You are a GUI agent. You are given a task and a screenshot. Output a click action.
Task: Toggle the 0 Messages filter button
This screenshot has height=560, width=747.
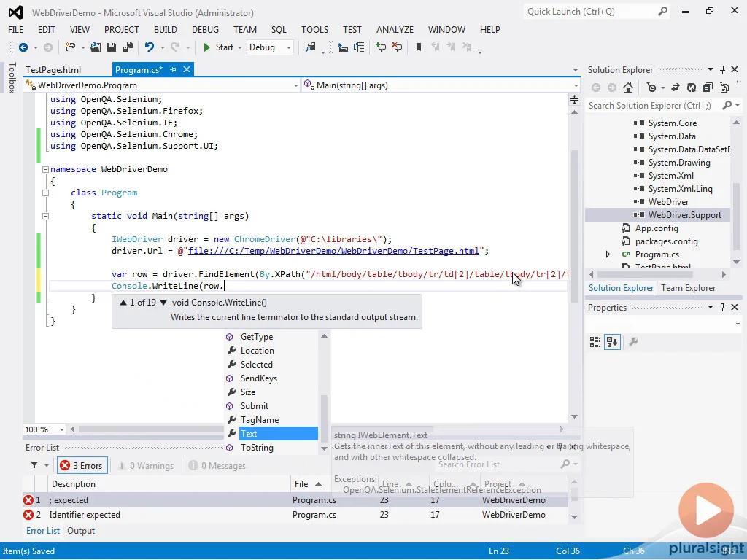[x=217, y=466]
